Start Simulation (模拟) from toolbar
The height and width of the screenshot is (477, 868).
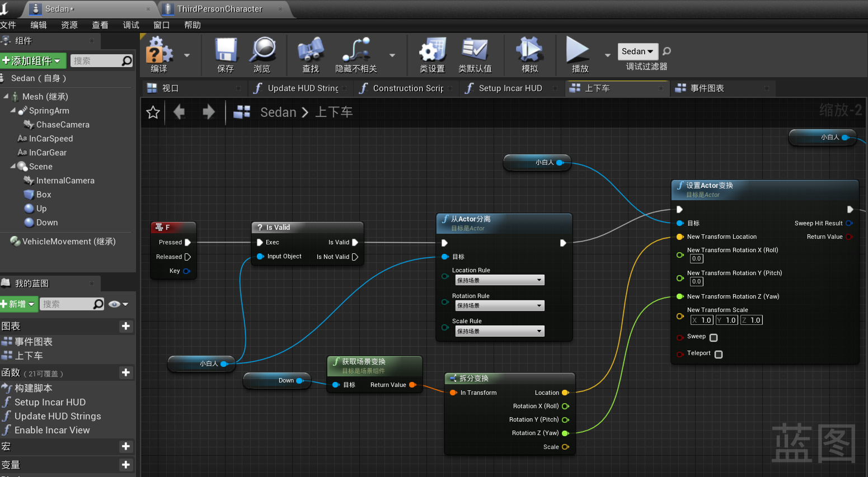(x=529, y=51)
